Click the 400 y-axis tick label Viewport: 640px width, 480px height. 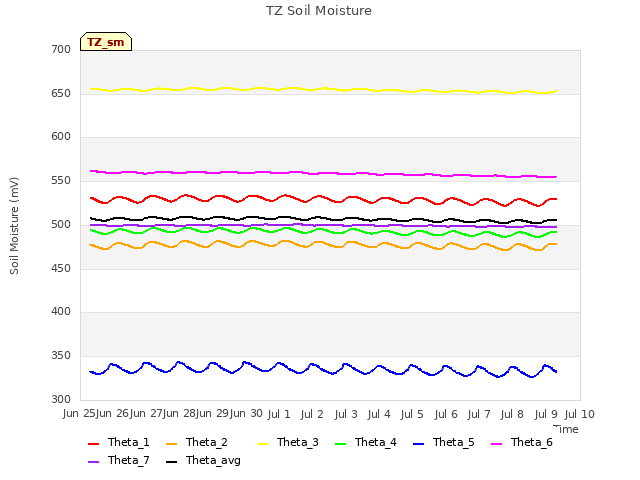pyautogui.click(x=61, y=312)
